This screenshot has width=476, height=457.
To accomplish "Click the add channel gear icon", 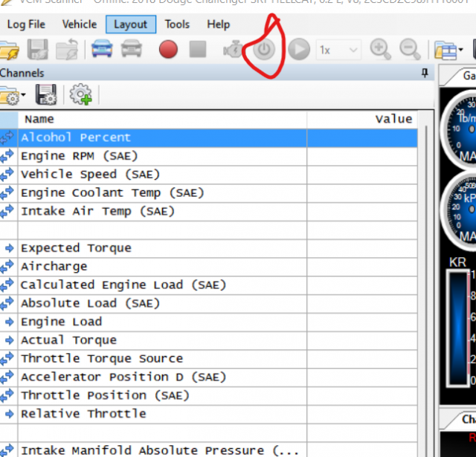I will (80, 94).
